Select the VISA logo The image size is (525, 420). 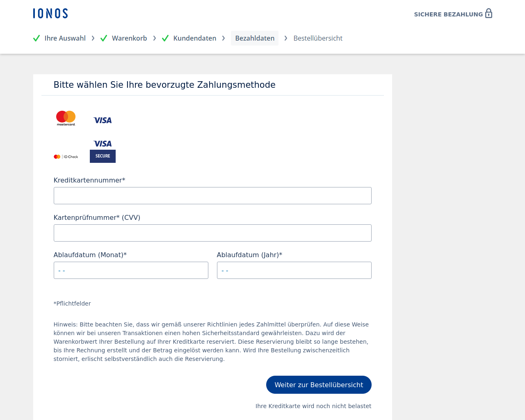click(x=103, y=120)
